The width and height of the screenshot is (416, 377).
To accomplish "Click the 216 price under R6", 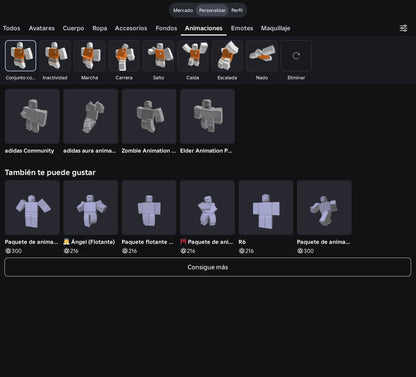I will 247,251.
